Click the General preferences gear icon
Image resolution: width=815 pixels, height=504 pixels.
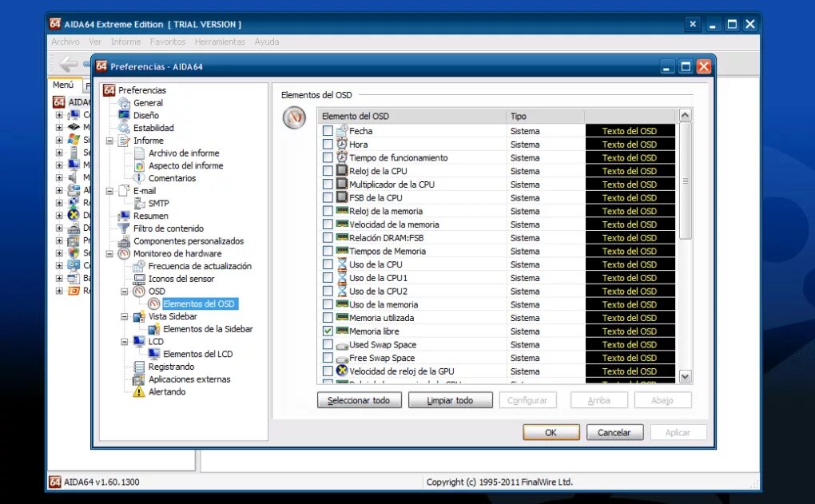tap(124, 103)
